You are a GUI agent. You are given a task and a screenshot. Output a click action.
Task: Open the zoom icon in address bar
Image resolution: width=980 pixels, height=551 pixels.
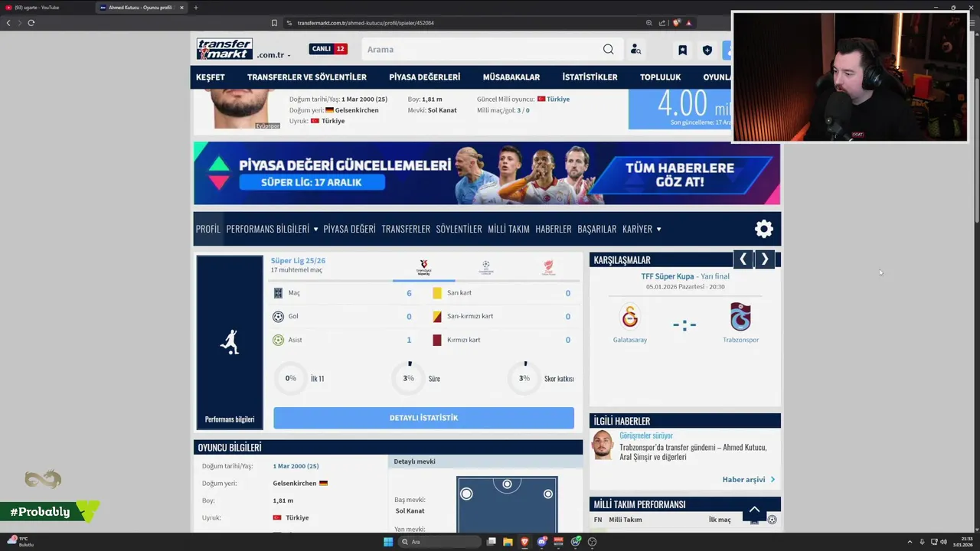pyautogui.click(x=649, y=23)
